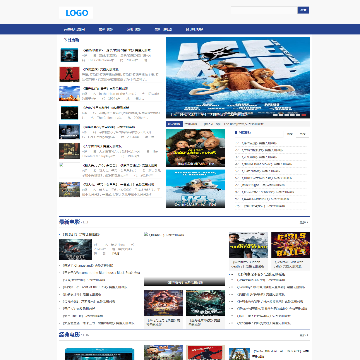Open the blue sky desert thumbnail in the left news list
The image size is (360, 360).
coord(69,93)
